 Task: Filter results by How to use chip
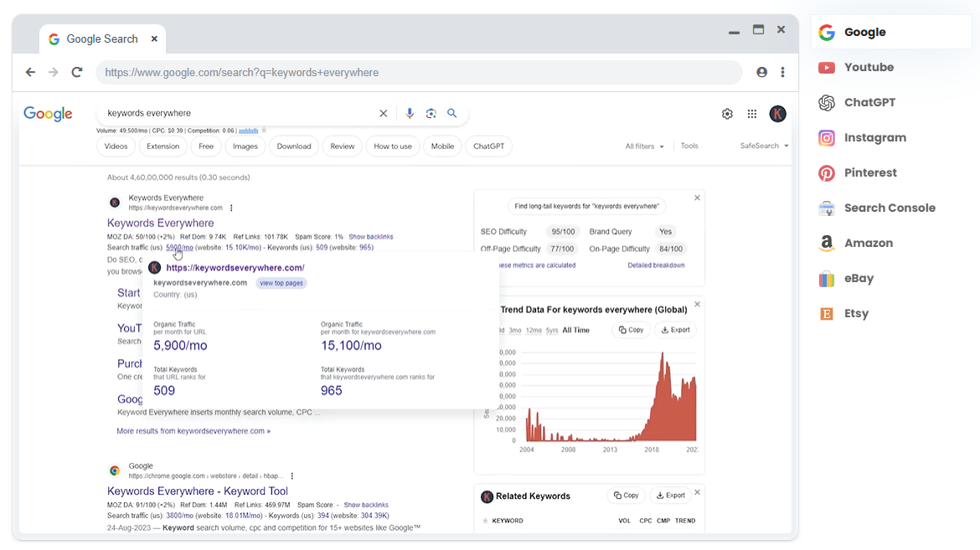(393, 146)
